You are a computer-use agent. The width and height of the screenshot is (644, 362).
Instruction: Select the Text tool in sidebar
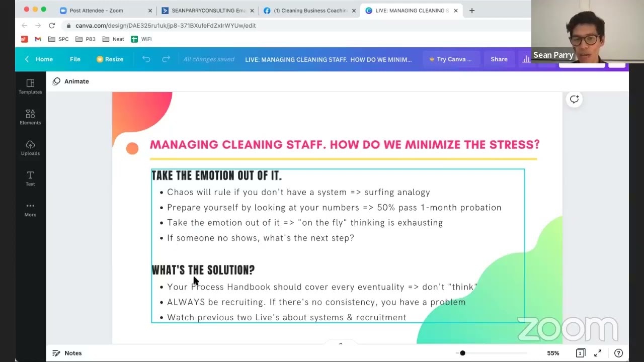tap(30, 178)
